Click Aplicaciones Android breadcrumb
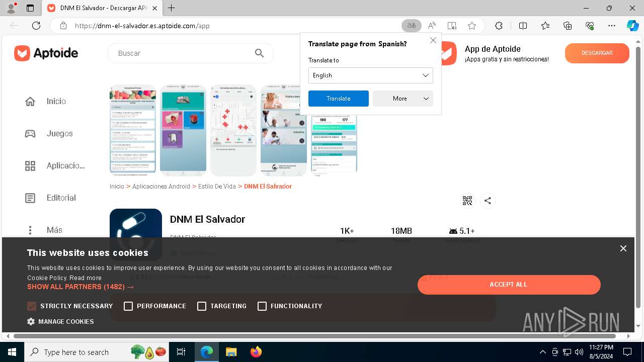 point(162,187)
